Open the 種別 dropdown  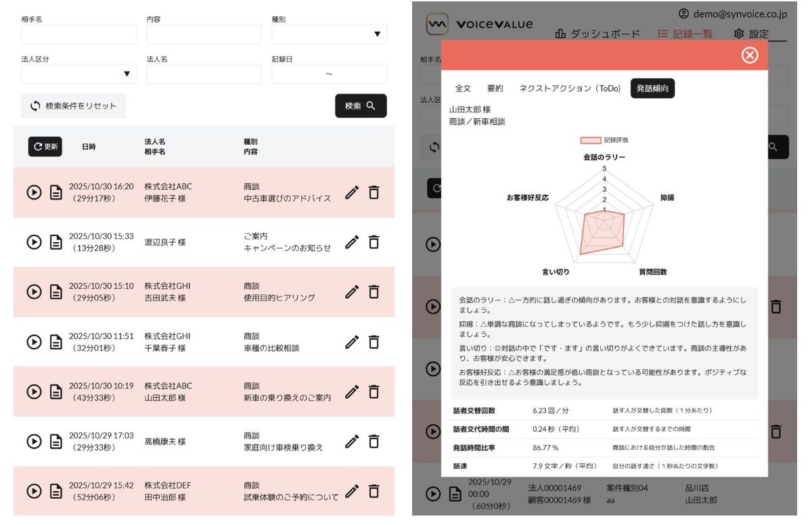coord(329,35)
